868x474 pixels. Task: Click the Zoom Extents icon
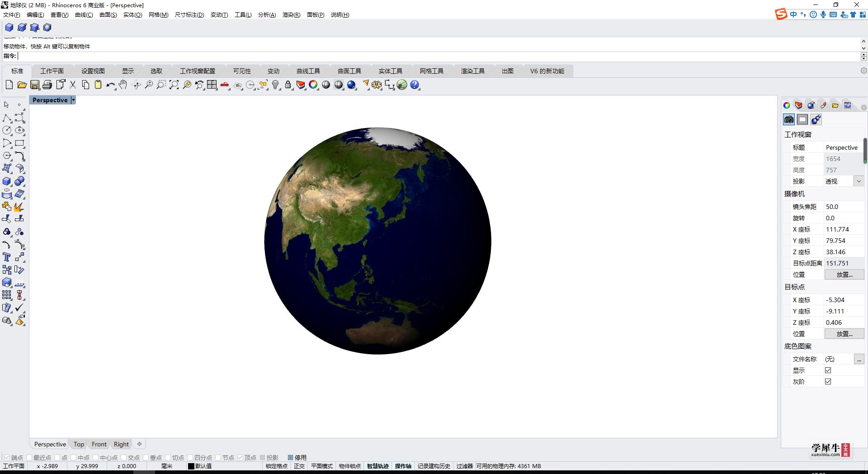pyautogui.click(x=174, y=85)
